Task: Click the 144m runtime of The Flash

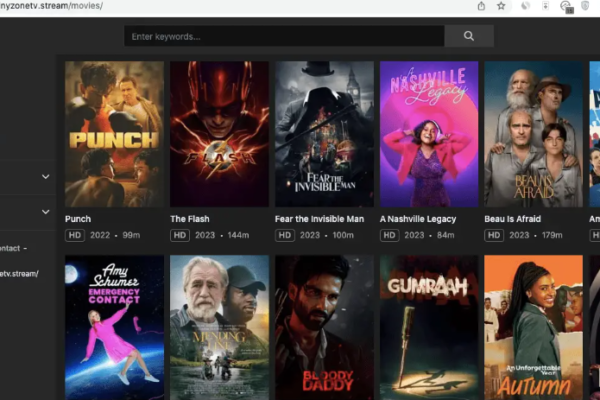Action: [238, 235]
